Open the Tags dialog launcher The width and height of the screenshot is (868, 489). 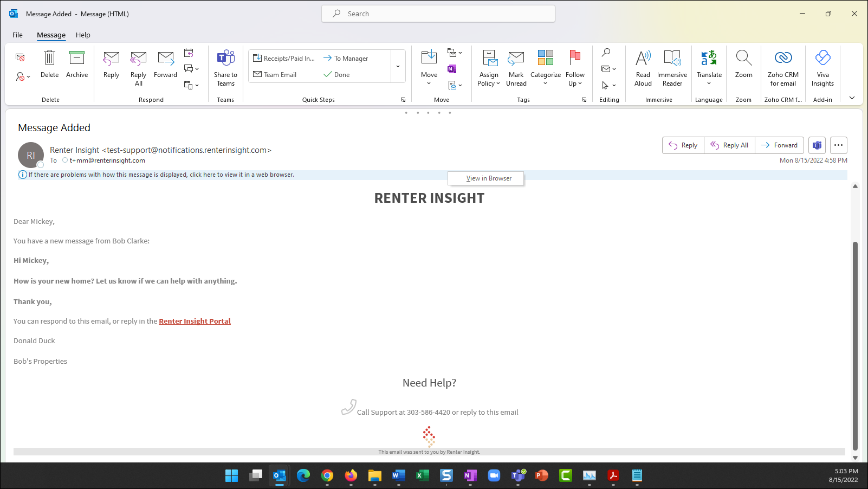pos(584,100)
